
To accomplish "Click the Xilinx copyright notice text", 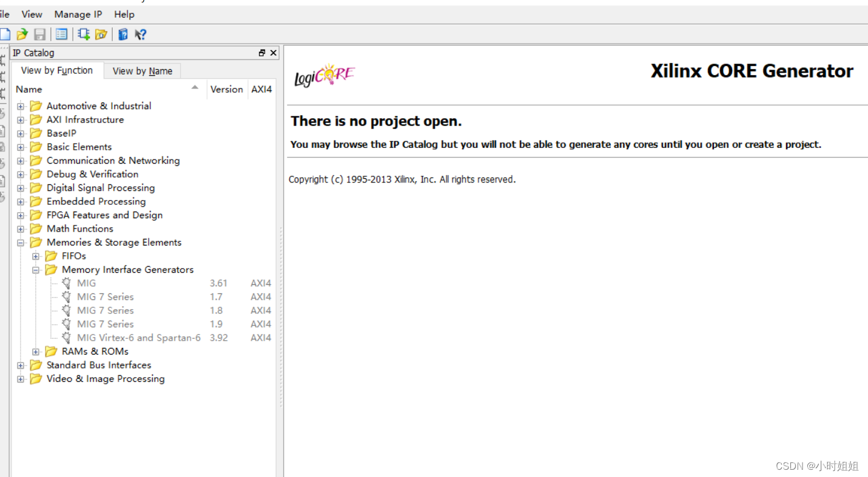I will coord(402,179).
